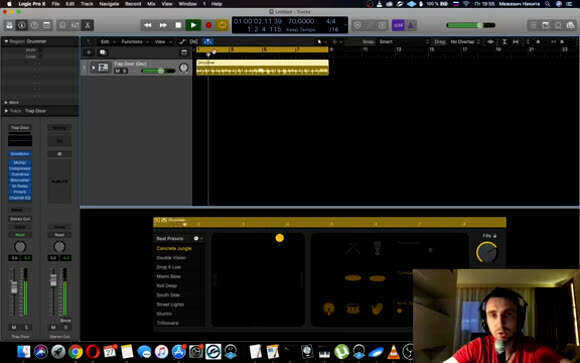Select the Miami Slow beat preset
The height and width of the screenshot is (363, 580).
pos(168,276)
